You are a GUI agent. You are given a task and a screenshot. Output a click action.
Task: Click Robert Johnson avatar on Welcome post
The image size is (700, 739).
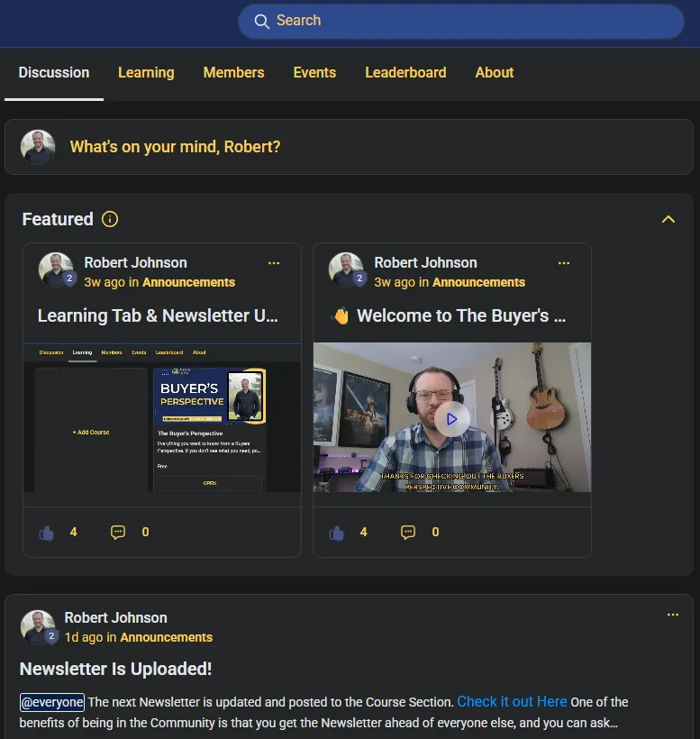click(346, 269)
